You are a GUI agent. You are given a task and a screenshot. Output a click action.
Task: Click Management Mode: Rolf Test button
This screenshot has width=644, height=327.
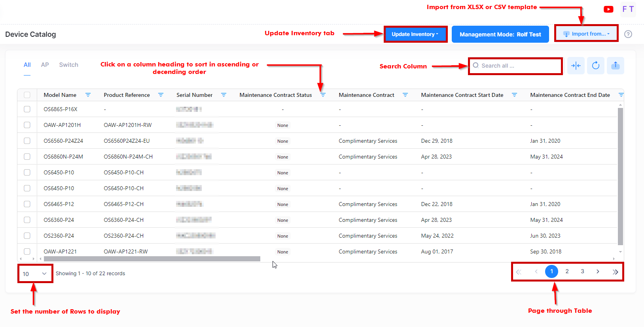(x=500, y=34)
